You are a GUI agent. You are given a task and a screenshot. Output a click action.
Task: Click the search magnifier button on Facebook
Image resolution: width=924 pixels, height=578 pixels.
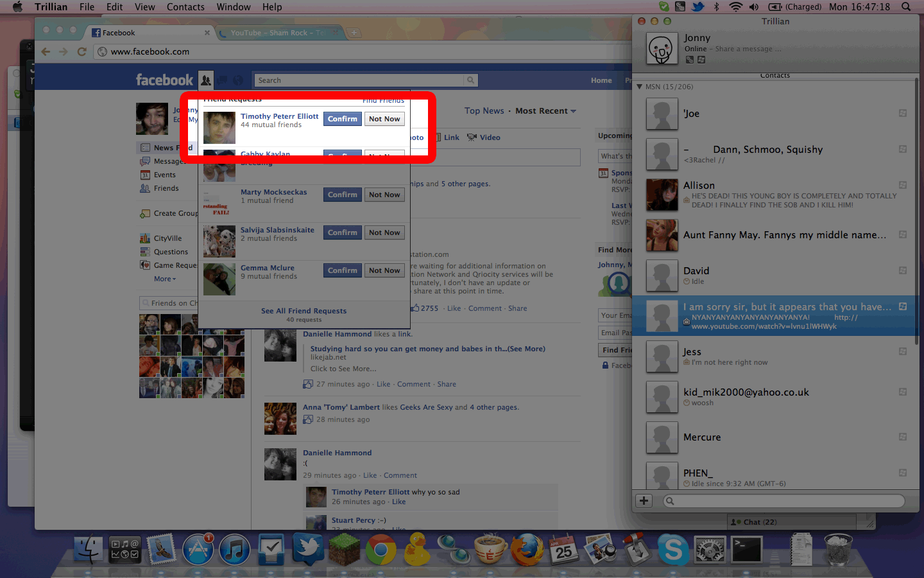[471, 80]
